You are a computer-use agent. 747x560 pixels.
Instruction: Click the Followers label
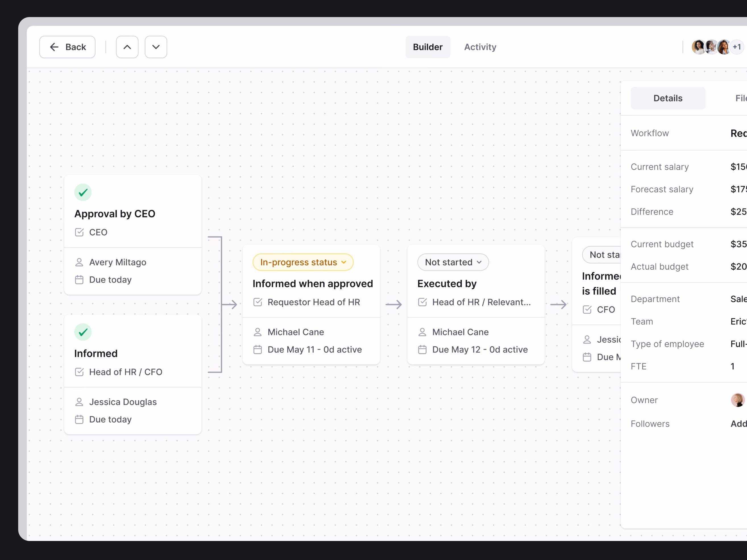650,424
